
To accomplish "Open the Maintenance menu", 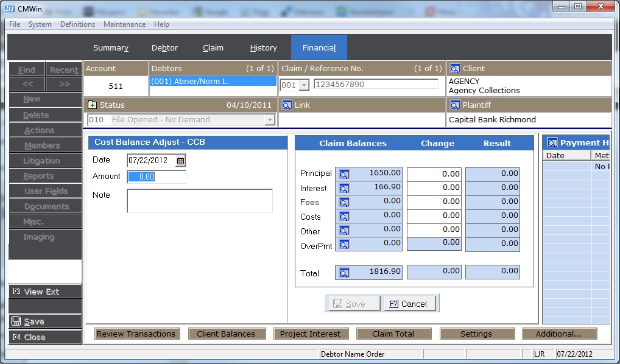I will pyautogui.click(x=124, y=24).
